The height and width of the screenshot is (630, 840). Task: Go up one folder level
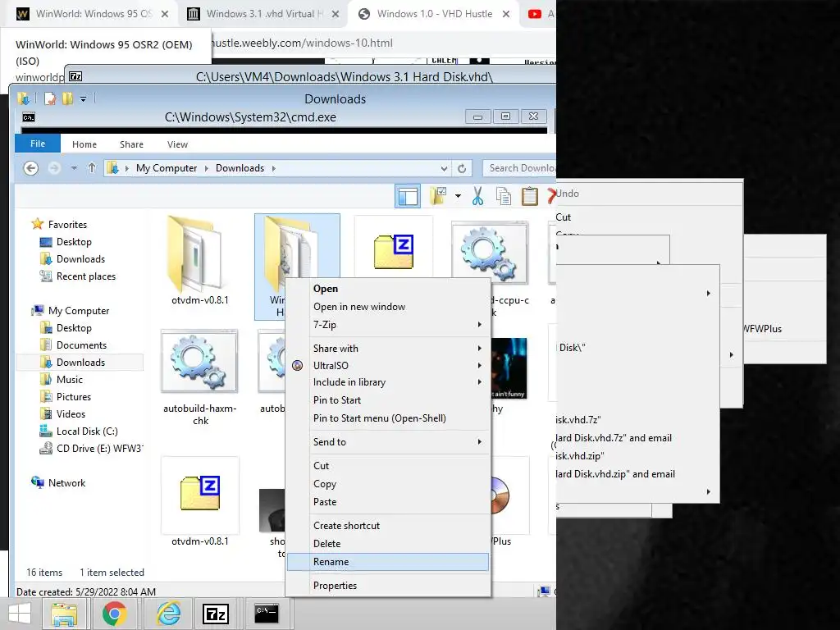[x=92, y=168]
